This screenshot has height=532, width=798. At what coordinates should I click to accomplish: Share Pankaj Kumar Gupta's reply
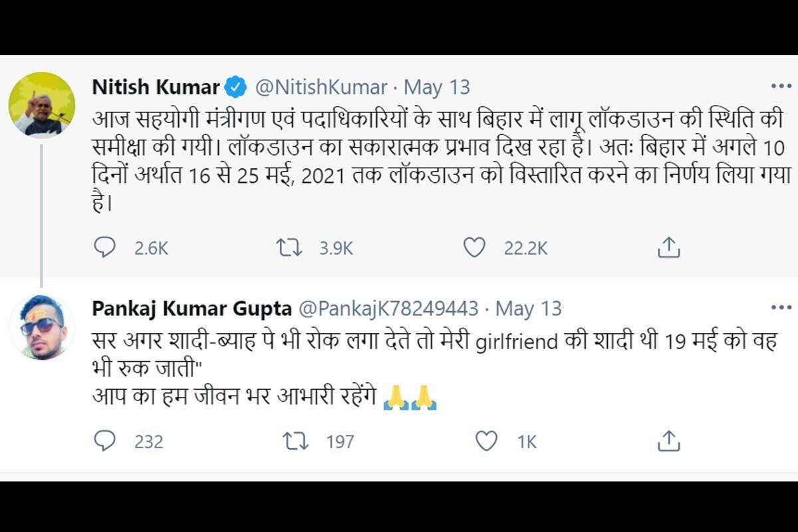coord(668,441)
